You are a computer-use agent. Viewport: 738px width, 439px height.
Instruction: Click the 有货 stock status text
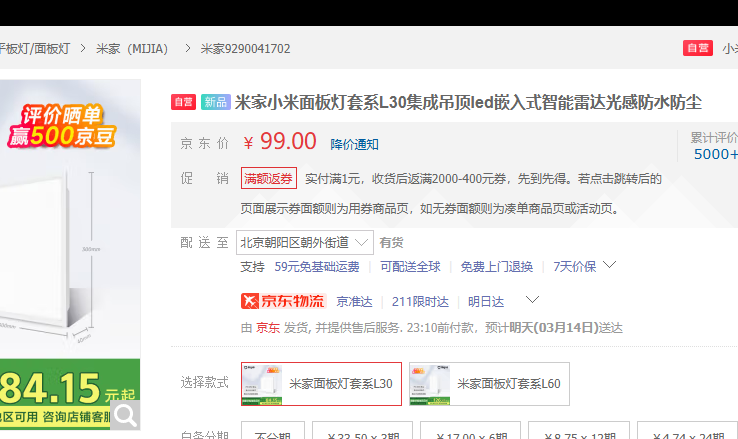(x=392, y=242)
